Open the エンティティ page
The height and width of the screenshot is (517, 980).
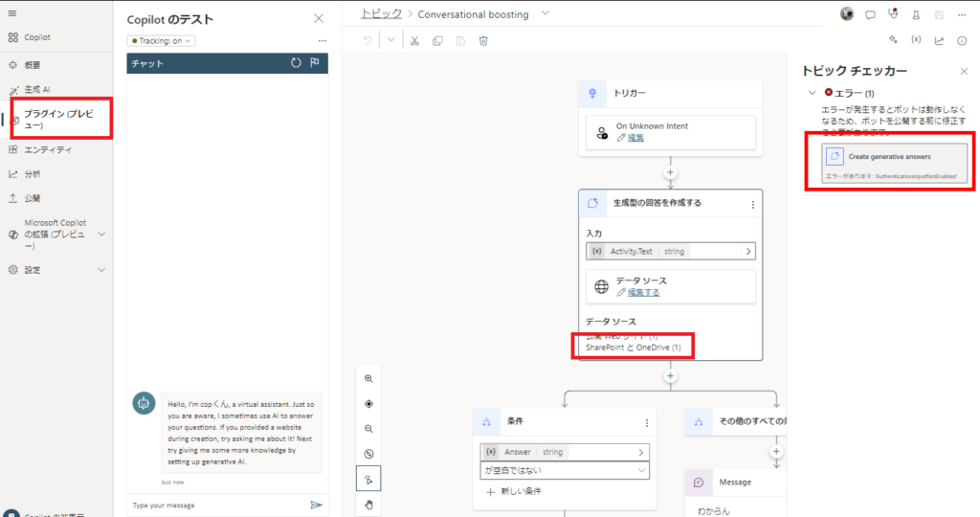click(x=40, y=149)
